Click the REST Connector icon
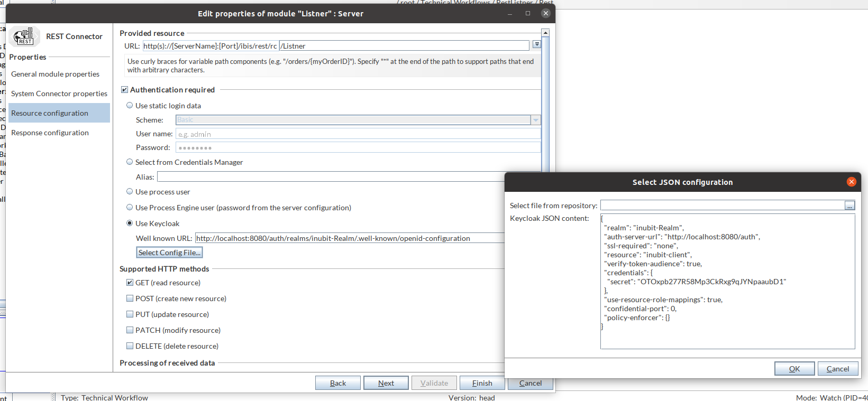 click(24, 36)
